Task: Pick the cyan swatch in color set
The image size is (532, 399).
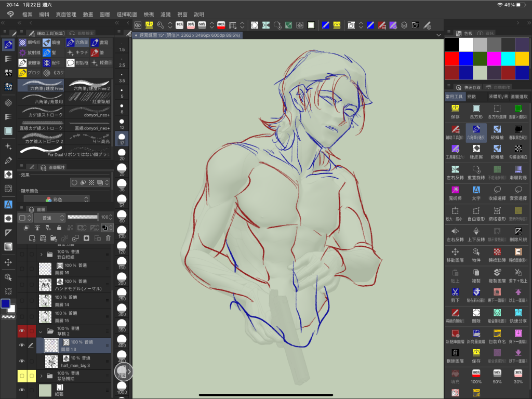Action: point(508,59)
